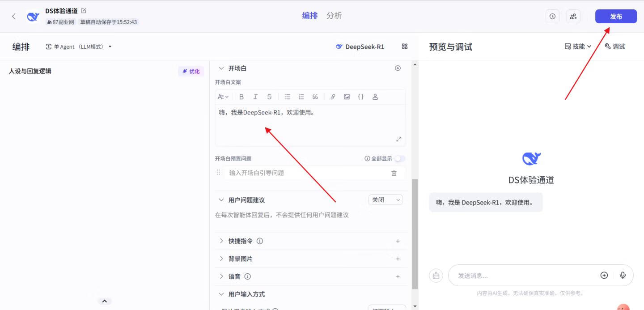644x310 pixels.
Task: Delete the preset question using the trash icon
Action: click(x=394, y=173)
